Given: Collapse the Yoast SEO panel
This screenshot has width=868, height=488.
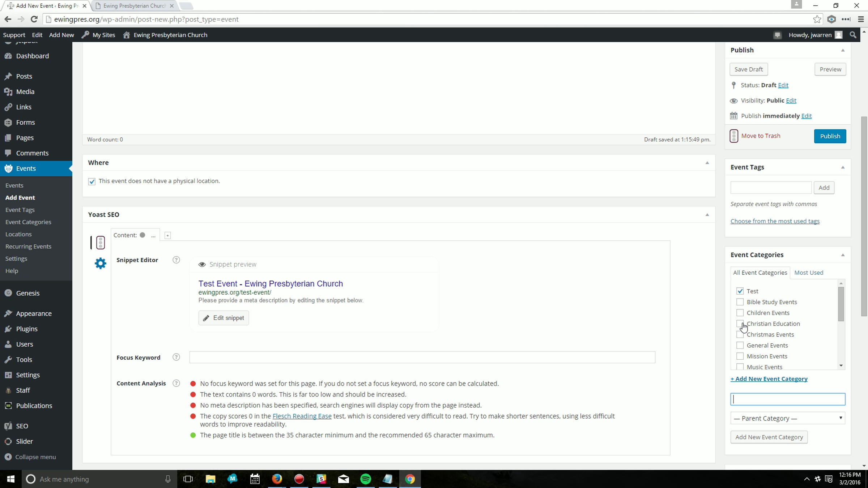Looking at the screenshot, I should [x=707, y=215].
